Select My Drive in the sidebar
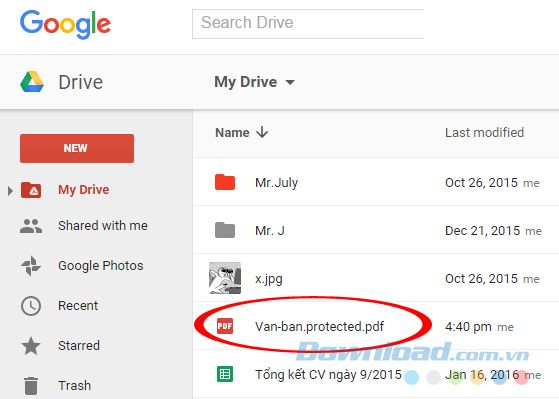Screen dimensions: 559x399 (83, 190)
